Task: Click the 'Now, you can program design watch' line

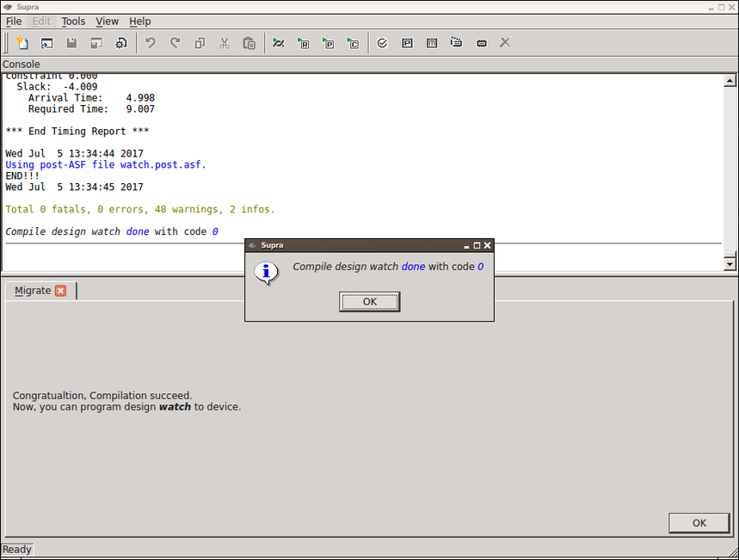Action: click(126, 407)
